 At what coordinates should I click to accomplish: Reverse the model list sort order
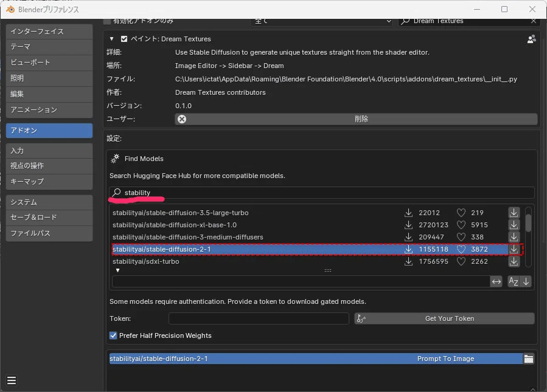coord(526,281)
